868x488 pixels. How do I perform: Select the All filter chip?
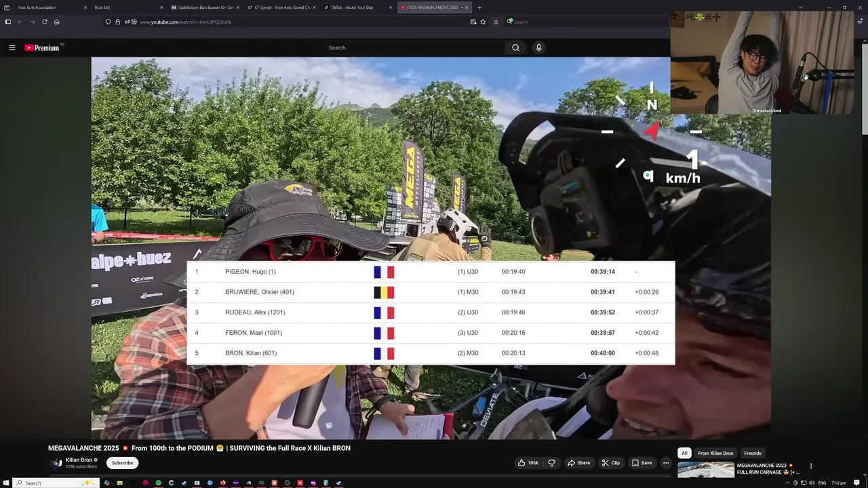[x=684, y=453]
